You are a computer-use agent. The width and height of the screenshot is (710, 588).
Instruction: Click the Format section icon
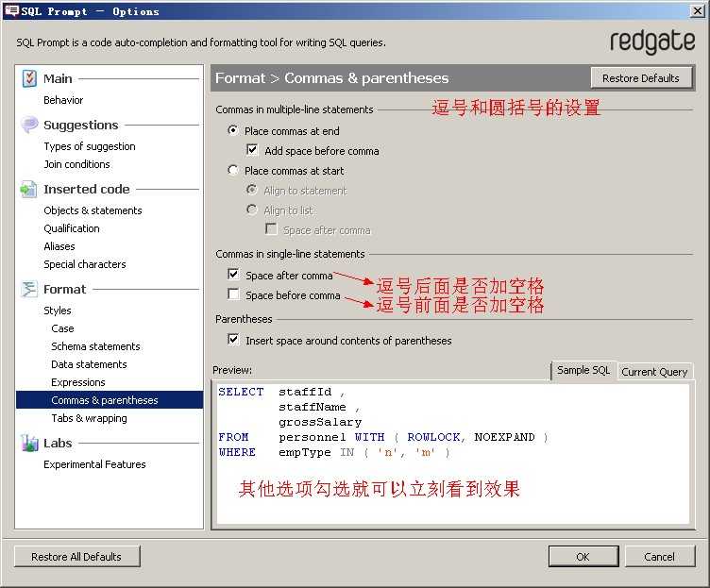29,289
